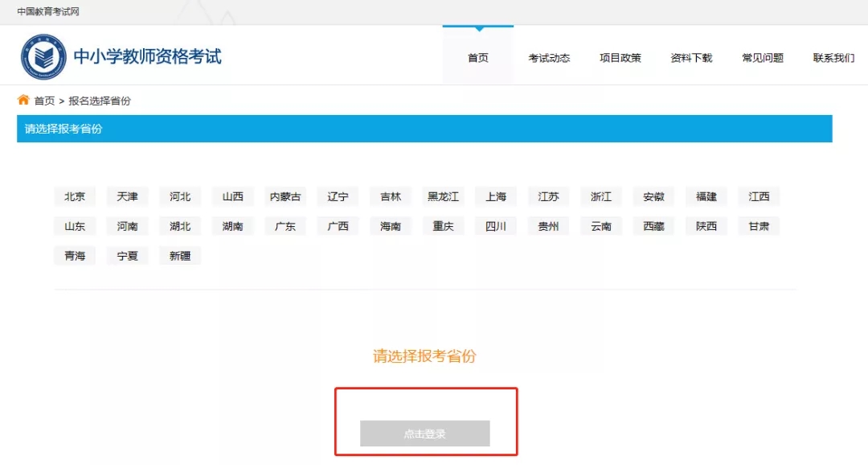Click the 报名选择省份 breadcrumb text
Image resolution: width=868 pixels, height=465 pixels.
(x=98, y=100)
